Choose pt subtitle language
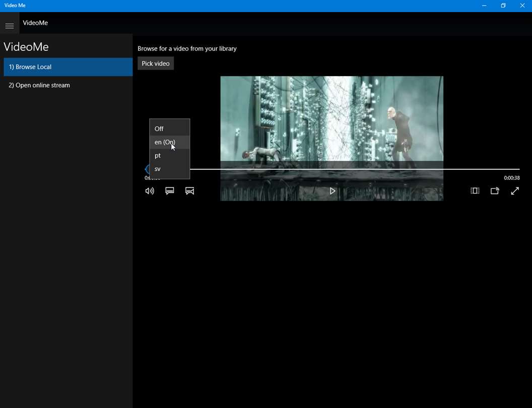The width and height of the screenshot is (532, 408). pos(158,156)
